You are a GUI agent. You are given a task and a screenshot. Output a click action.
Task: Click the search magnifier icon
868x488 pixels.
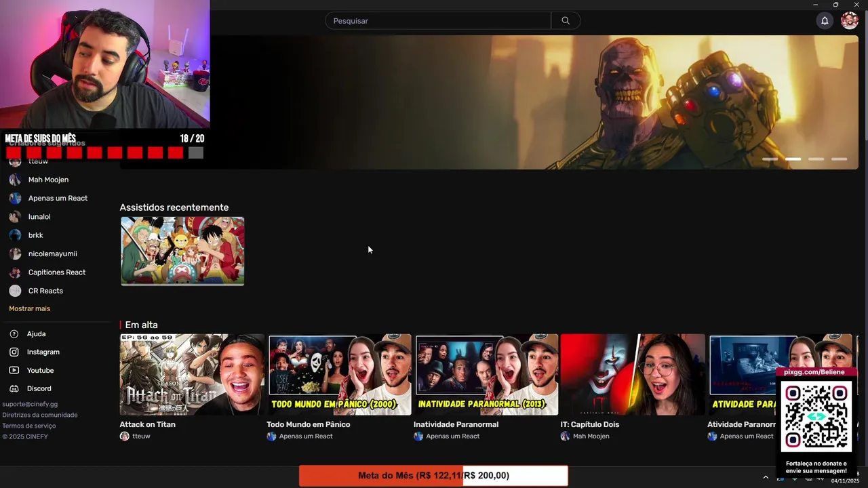[x=566, y=21]
